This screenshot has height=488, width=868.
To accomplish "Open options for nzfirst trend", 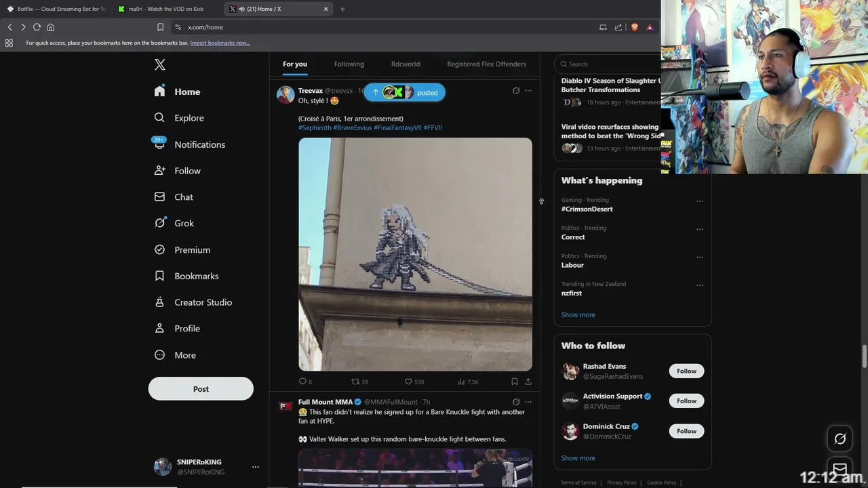I will click(x=700, y=285).
